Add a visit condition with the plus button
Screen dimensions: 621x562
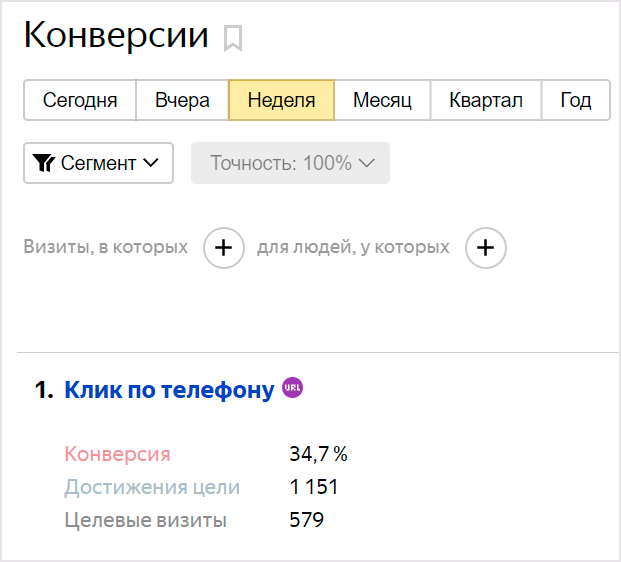[224, 248]
